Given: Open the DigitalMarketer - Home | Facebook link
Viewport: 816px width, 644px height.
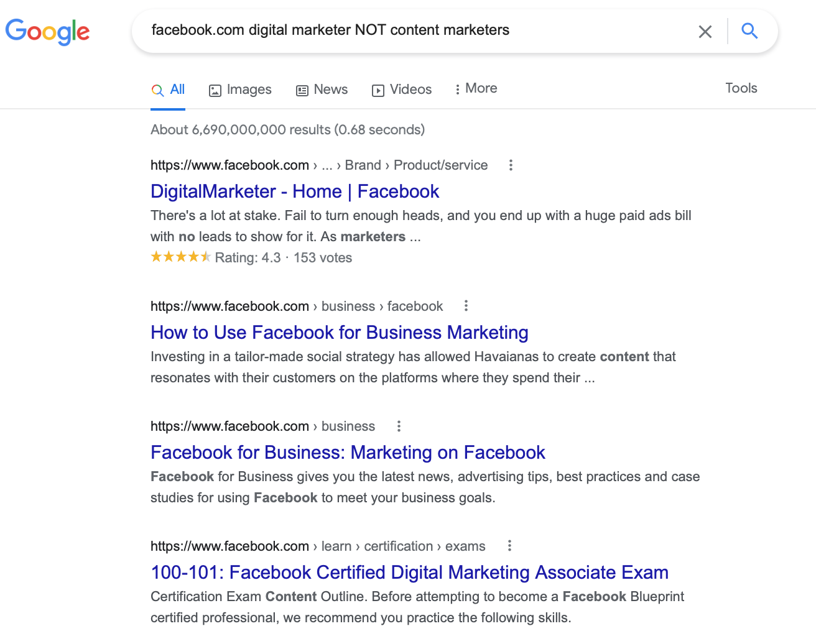Looking at the screenshot, I should (295, 191).
